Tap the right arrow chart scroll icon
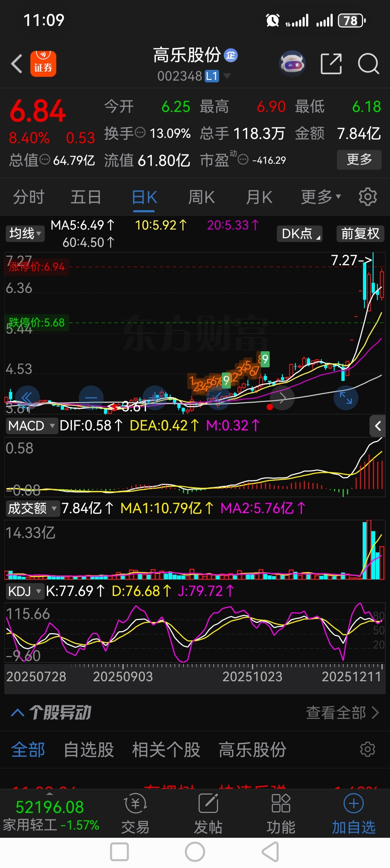Image resolution: width=390 pixels, height=868 pixels. pos(282,398)
